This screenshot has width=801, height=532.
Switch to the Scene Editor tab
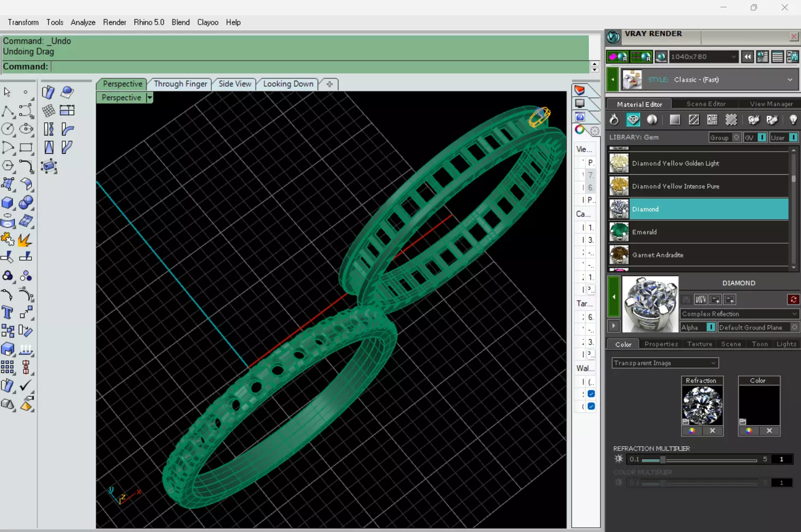706,104
